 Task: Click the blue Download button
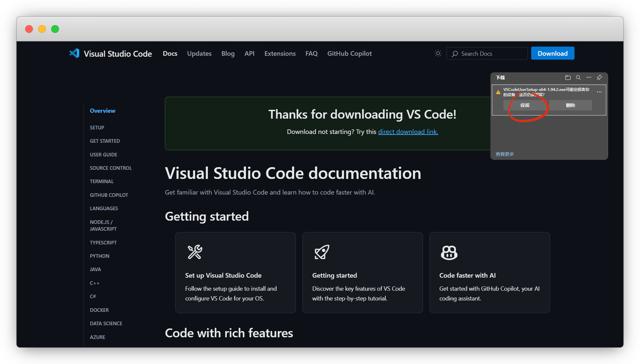point(552,53)
